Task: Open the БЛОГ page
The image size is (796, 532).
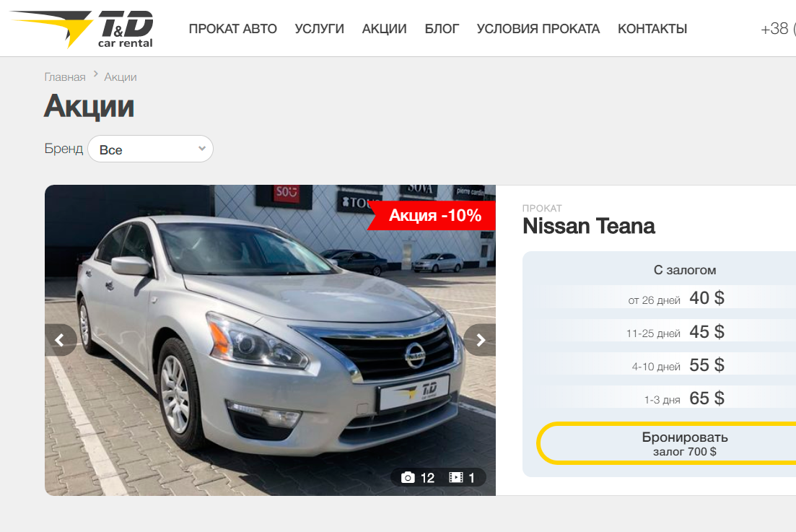Action: pyautogui.click(x=442, y=29)
